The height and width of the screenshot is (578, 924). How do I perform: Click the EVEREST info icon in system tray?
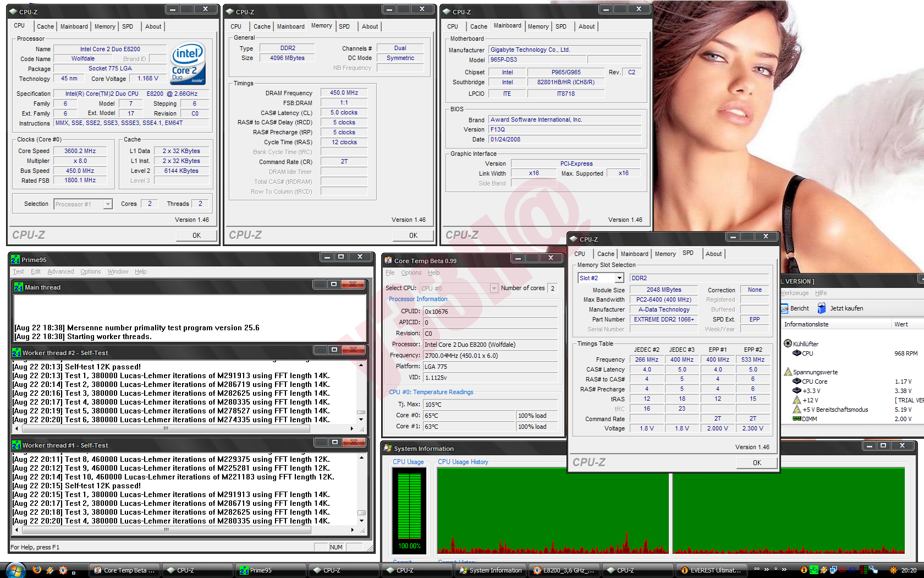tap(804, 570)
